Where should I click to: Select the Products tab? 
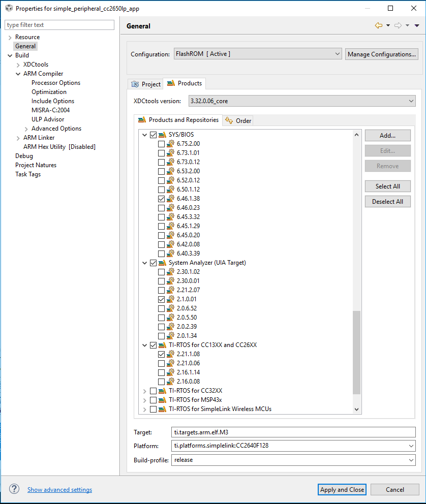click(185, 83)
